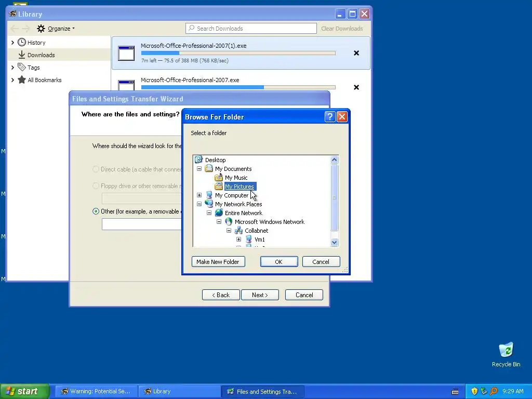Click the keyboard icon in the taskbar

click(x=455, y=392)
